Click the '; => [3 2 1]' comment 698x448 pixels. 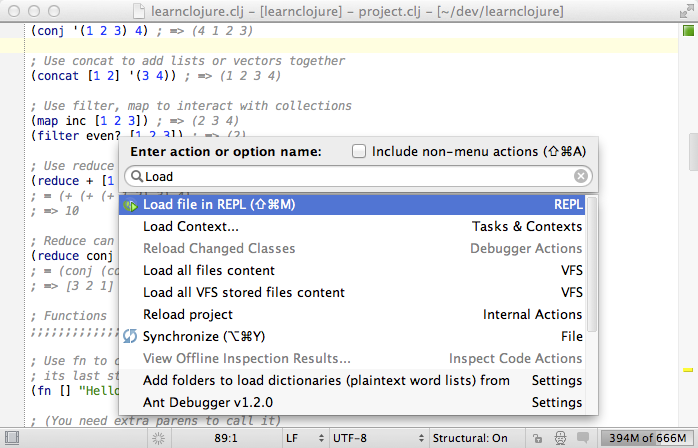click(72, 285)
